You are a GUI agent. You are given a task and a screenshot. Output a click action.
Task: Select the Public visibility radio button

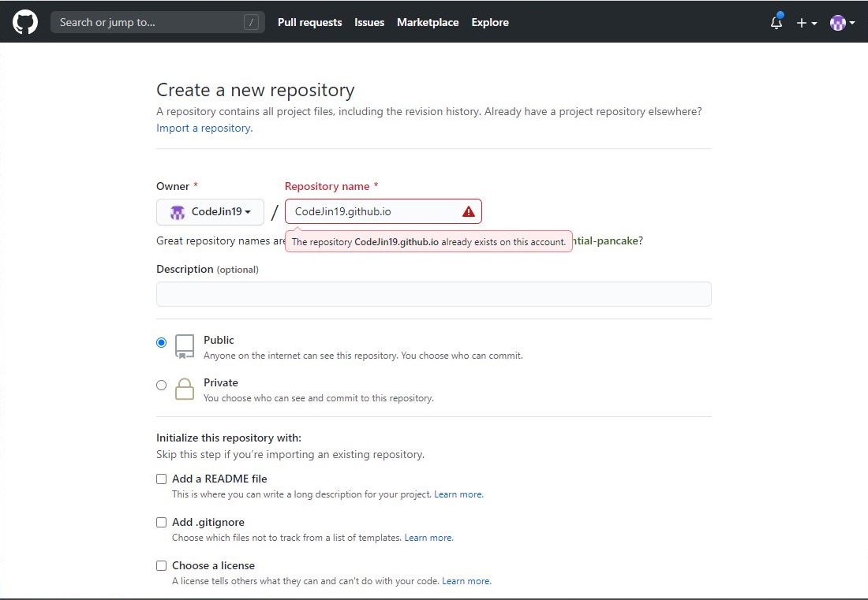[x=161, y=342]
